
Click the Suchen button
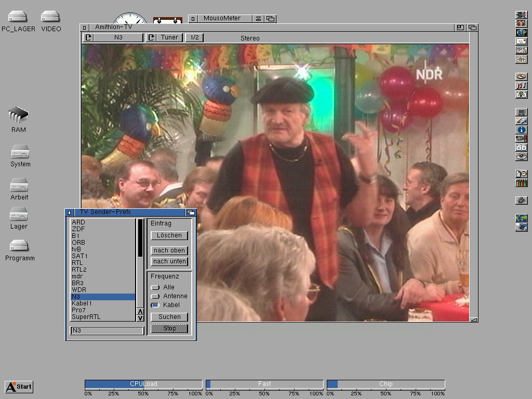tap(169, 317)
